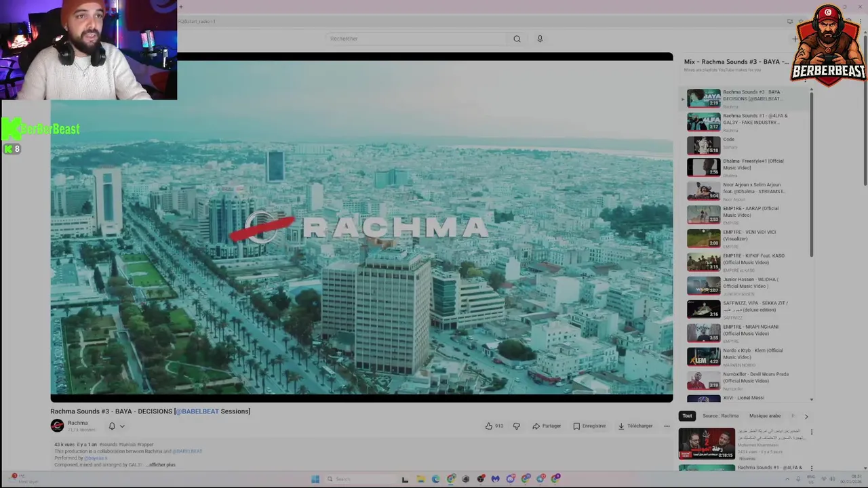Select currently playing Rachma Sounds #3 BAYA item
Screen dimensions: 868x488
coord(745,98)
